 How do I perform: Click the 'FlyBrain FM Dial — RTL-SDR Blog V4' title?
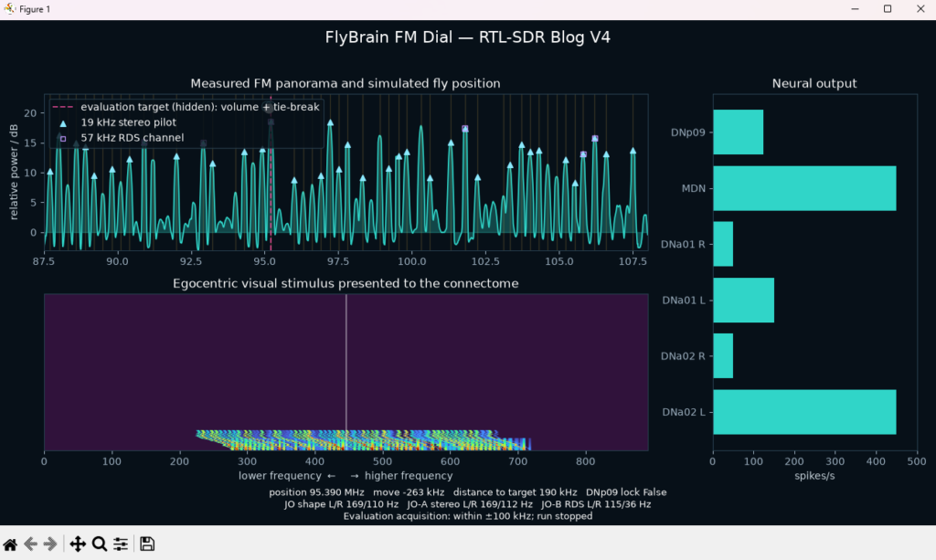[x=467, y=37]
